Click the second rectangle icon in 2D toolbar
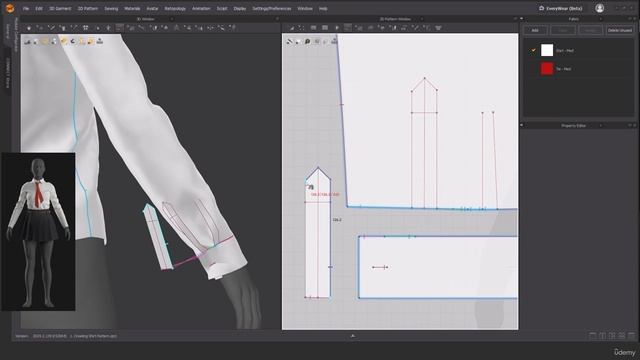This screenshot has width=640, height=360. (325, 28)
